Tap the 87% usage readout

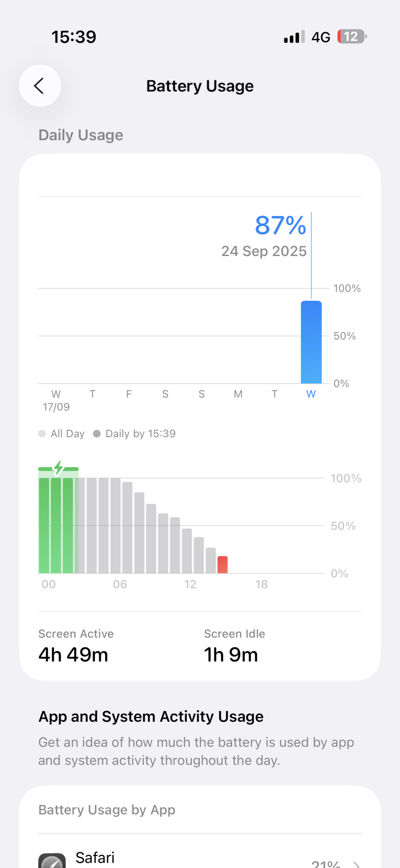[280, 226]
